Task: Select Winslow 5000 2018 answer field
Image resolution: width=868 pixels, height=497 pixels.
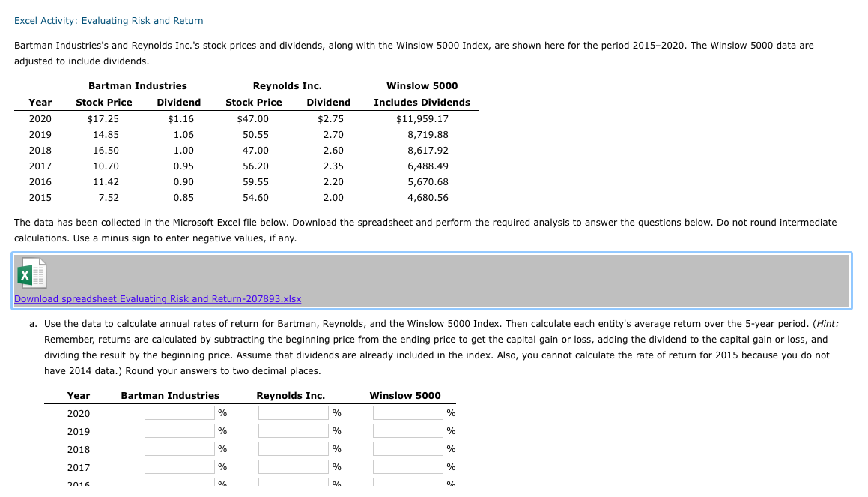Action: coord(407,448)
